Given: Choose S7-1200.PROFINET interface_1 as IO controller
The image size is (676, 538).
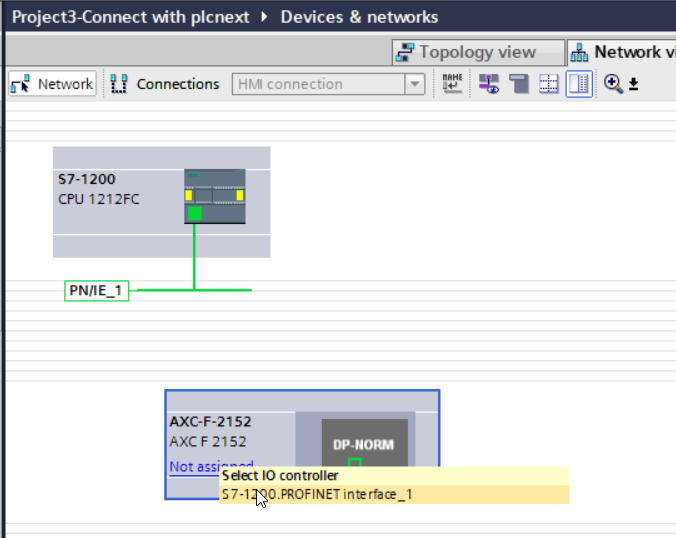Looking at the screenshot, I should (394, 494).
